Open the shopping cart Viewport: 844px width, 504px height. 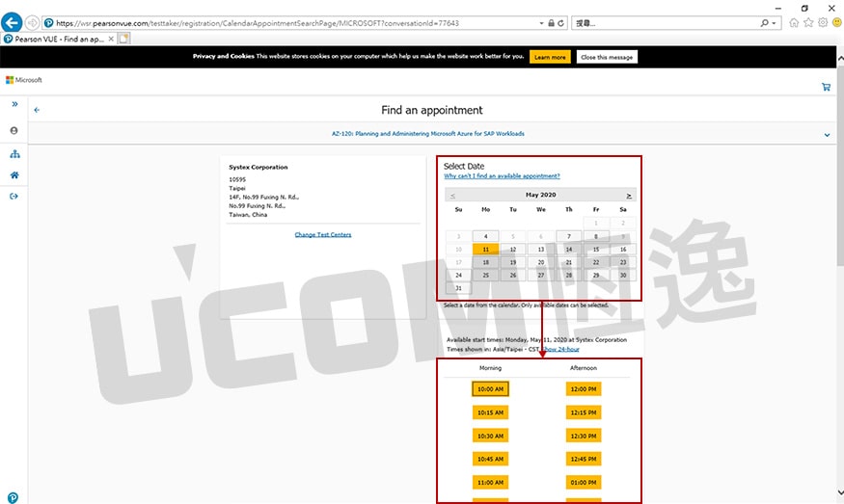pos(826,86)
